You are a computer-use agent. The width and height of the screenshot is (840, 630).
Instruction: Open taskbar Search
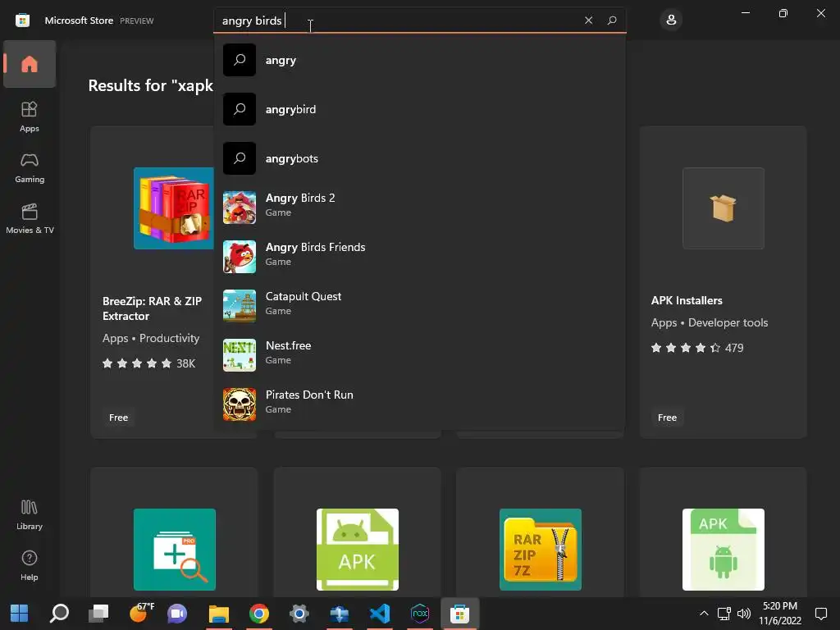tap(59, 614)
